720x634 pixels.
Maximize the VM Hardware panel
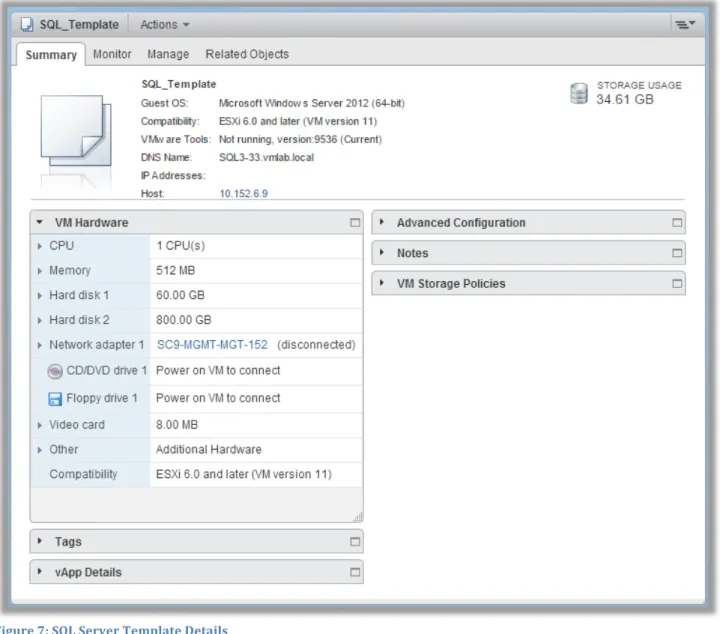click(355, 223)
